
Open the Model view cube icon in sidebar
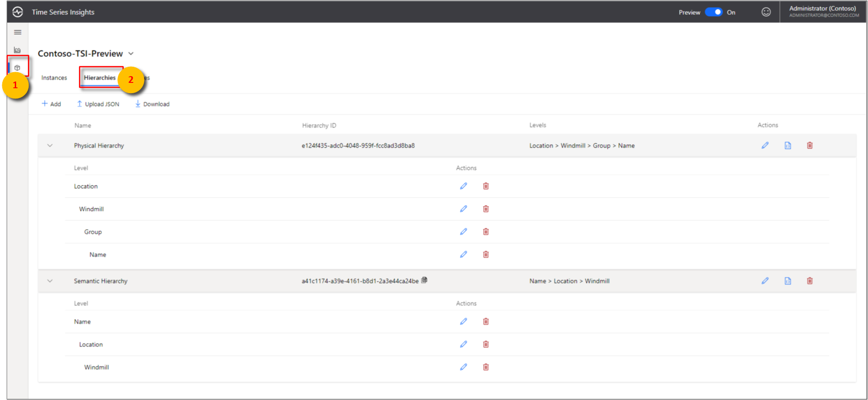17,68
